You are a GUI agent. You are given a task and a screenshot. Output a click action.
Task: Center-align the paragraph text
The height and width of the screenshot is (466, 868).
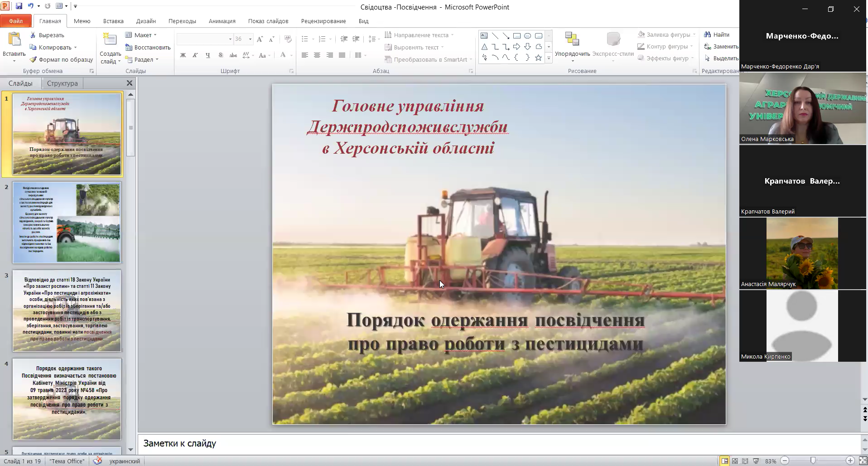point(316,55)
